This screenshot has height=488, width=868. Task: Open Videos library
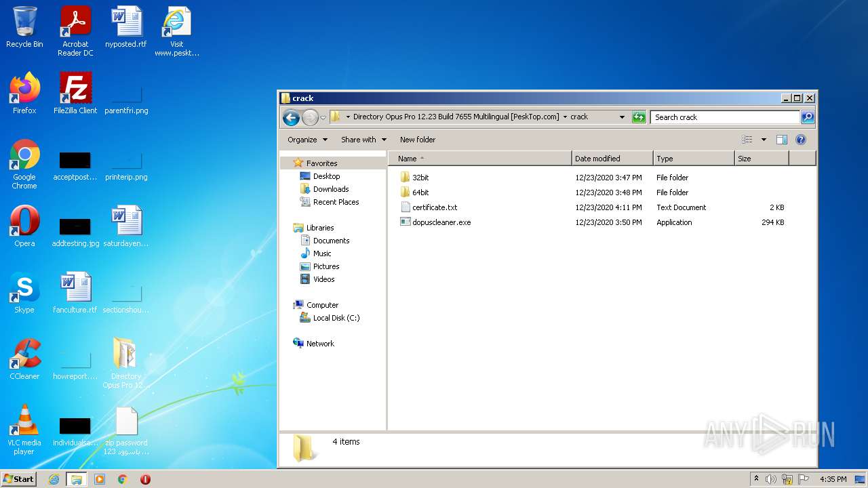(323, 279)
